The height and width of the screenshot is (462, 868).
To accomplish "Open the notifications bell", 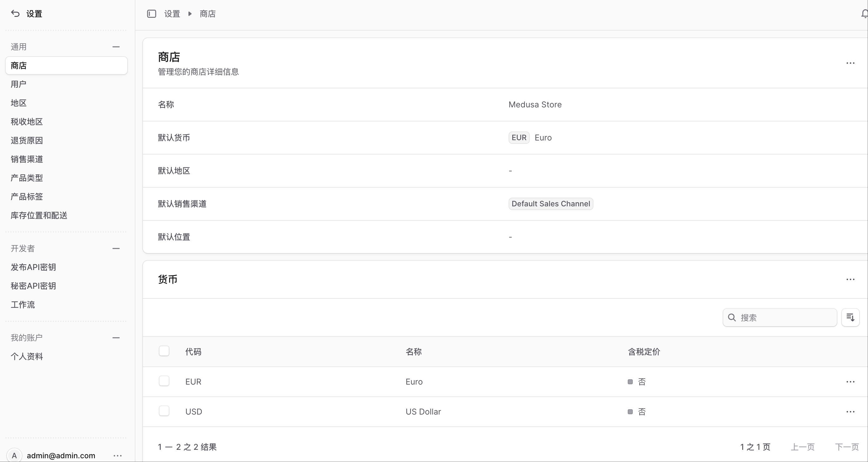I will [864, 13].
